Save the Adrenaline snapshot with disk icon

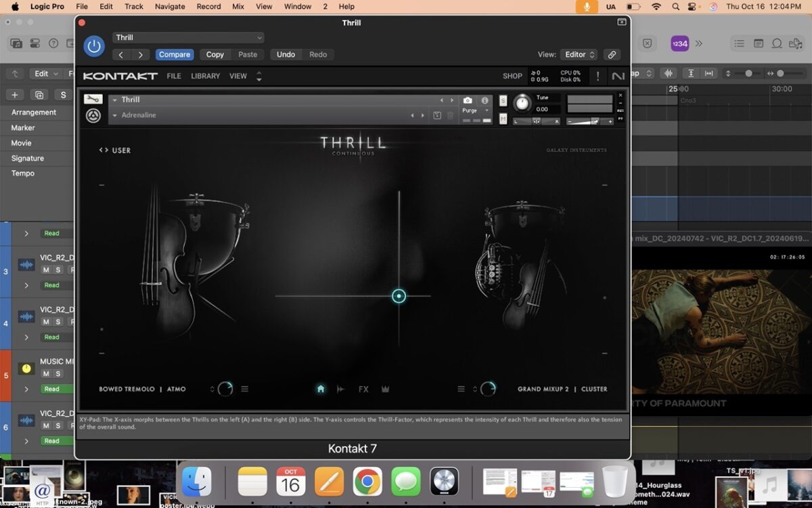[437, 116]
